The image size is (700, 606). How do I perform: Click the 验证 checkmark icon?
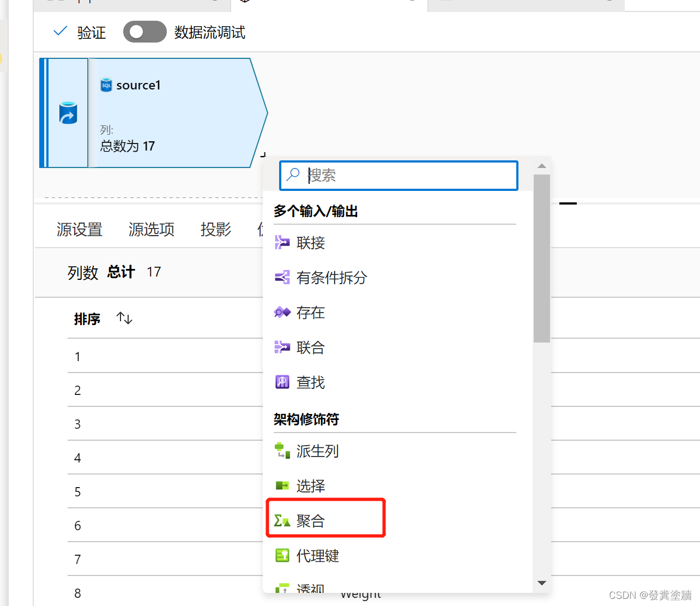60,31
